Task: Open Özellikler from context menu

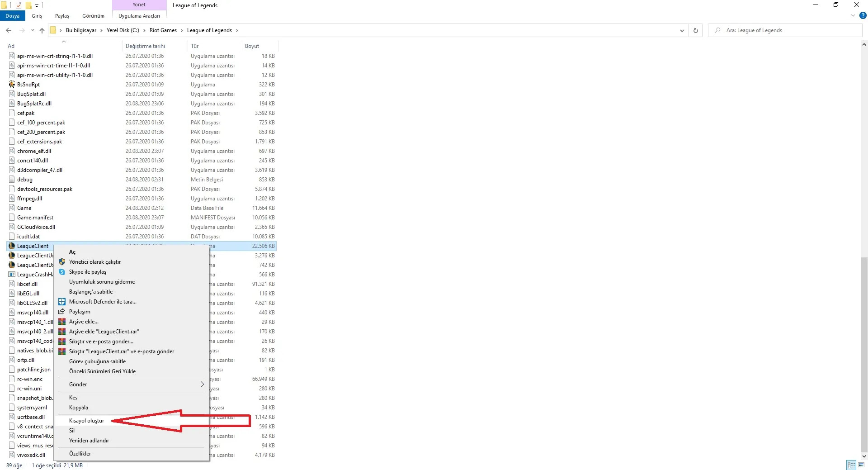Action: (x=80, y=454)
